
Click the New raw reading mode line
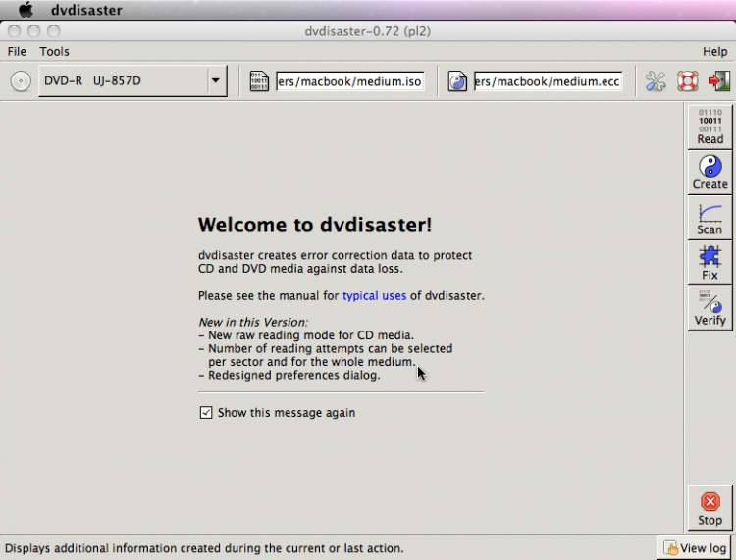pyautogui.click(x=306, y=335)
